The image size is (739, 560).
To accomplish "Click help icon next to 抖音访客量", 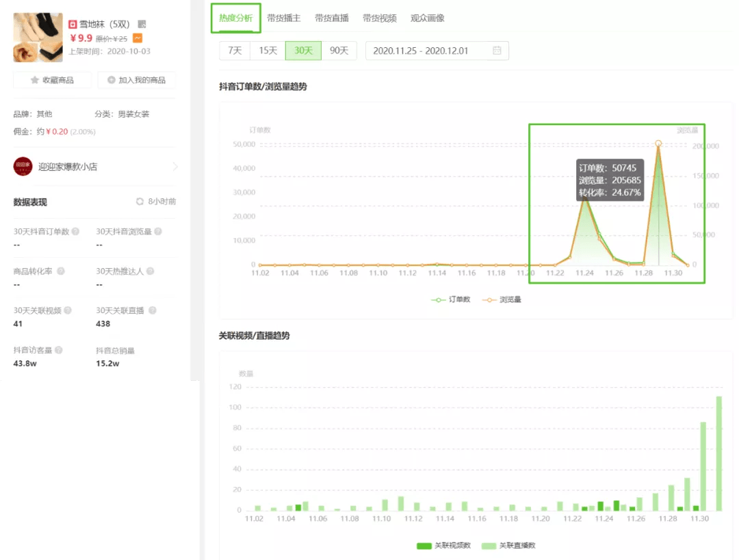I will point(59,350).
